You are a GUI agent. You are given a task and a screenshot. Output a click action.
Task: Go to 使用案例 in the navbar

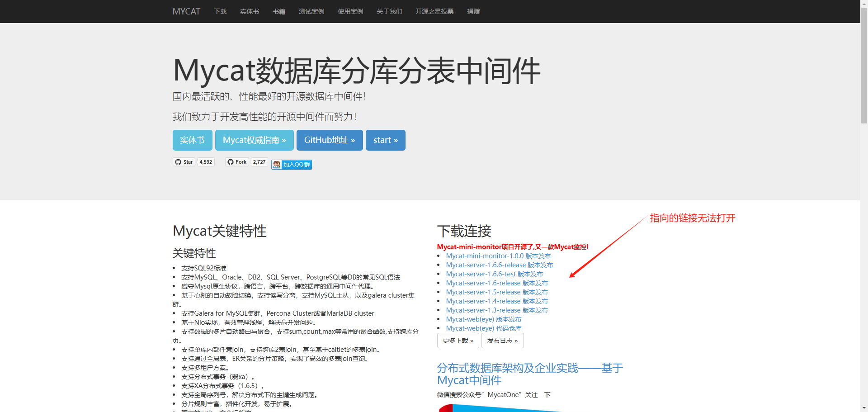tap(350, 11)
